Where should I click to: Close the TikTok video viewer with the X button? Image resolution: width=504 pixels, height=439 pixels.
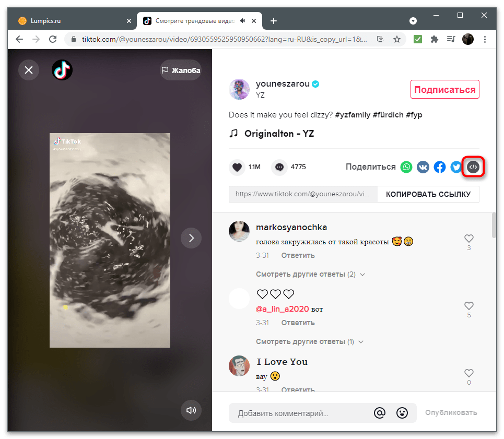point(29,70)
